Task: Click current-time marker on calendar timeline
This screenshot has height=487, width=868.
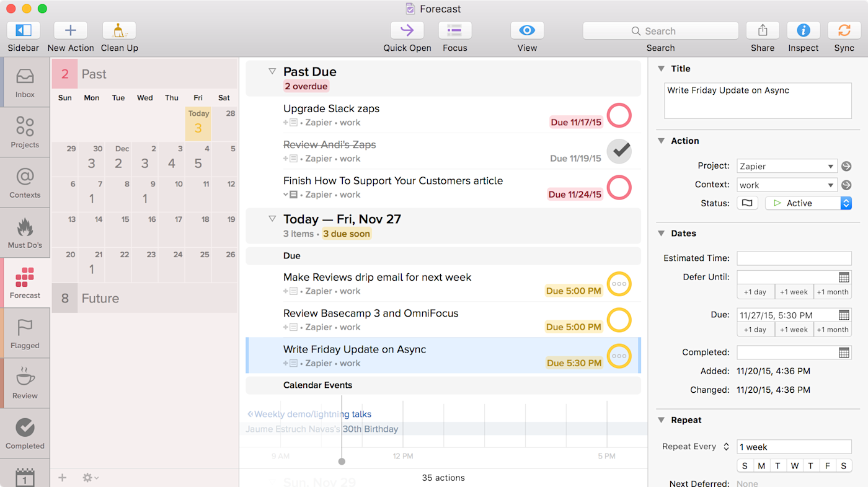Action: [x=342, y=461]
